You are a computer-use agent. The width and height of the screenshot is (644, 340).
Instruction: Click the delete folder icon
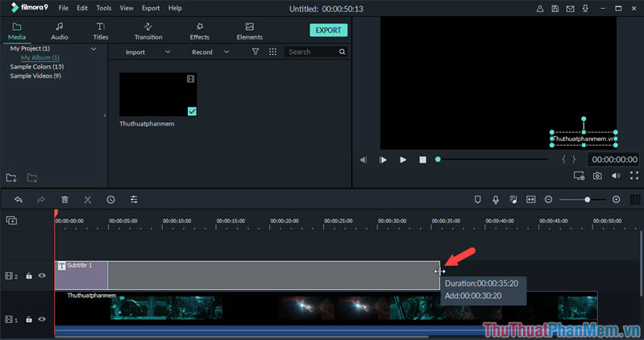[32, 178]
